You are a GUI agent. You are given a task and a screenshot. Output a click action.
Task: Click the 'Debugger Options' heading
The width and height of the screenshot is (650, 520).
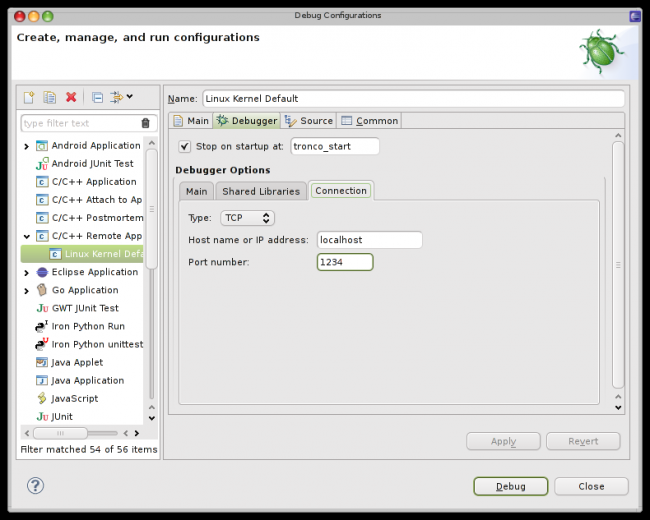tap(223, 170)
